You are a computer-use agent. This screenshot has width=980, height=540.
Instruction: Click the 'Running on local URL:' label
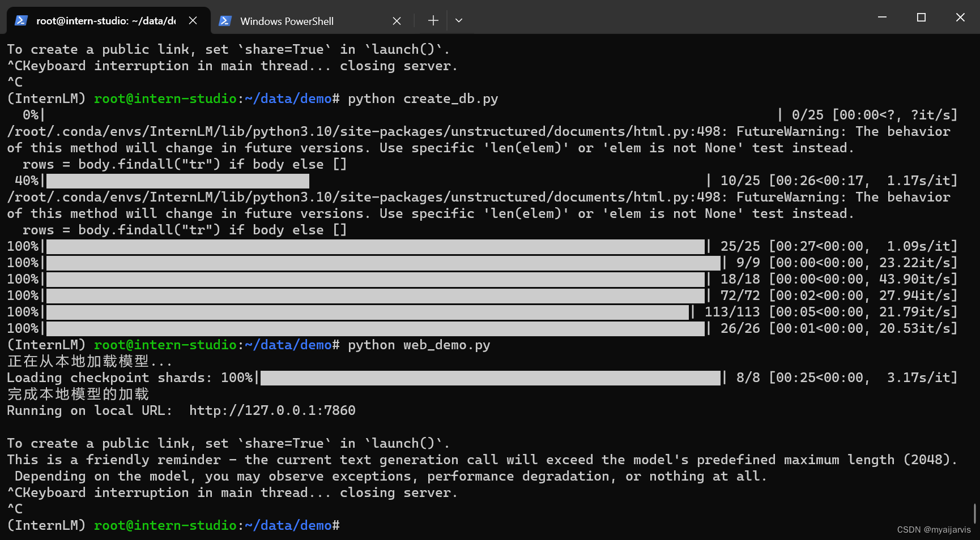90,410
